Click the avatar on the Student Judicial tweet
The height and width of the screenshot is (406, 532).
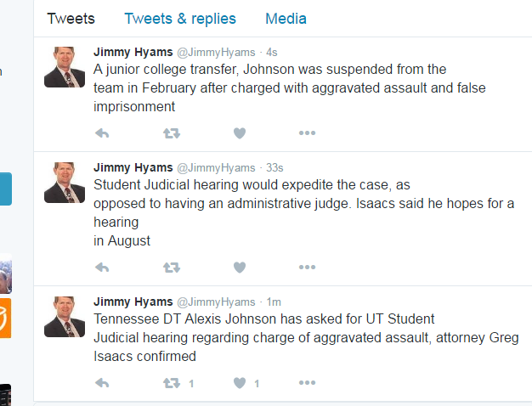point(65,183)
